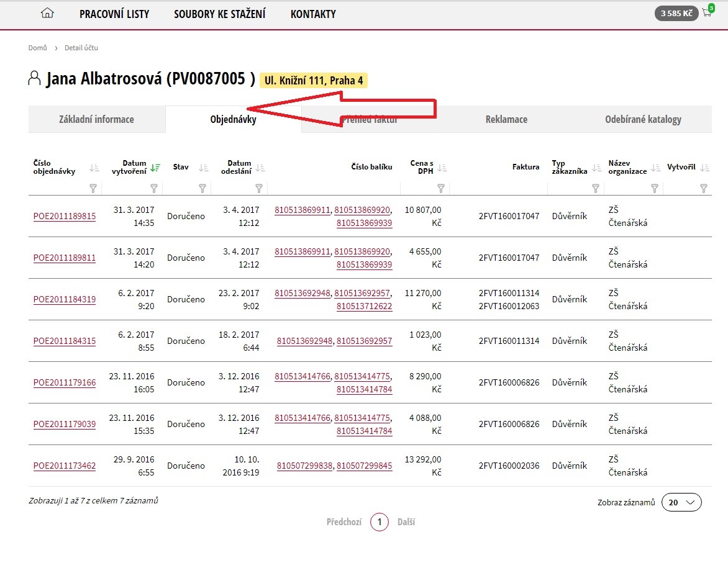Click the home icon in navigation bar
This screenshot has height=568, width=728.
47,13
